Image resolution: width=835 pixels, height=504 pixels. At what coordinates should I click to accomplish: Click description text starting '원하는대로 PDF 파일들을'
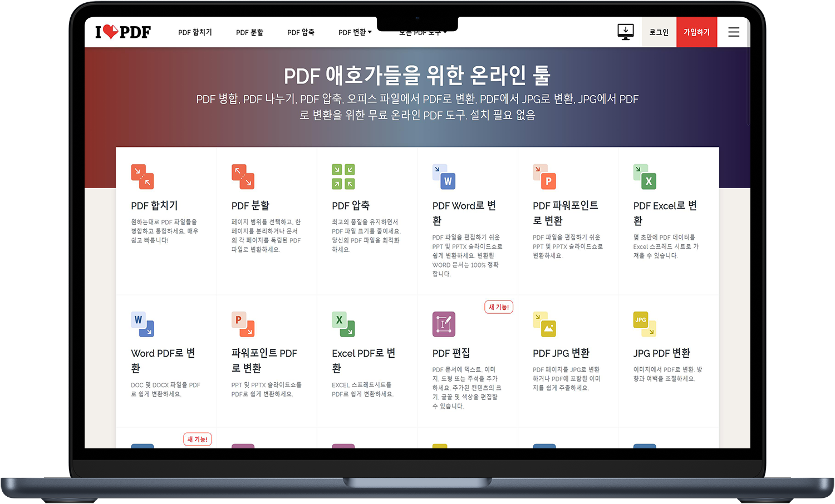pos(165,231)
